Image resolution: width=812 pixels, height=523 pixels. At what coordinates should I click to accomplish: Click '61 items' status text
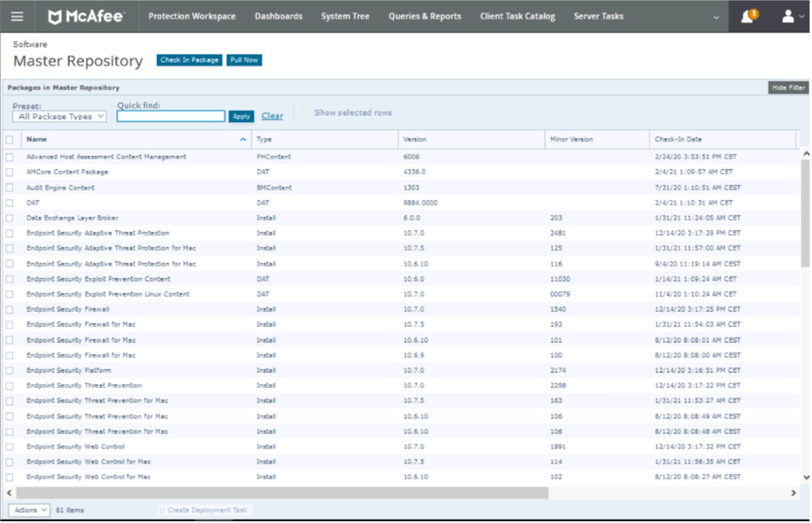[70, 510]
